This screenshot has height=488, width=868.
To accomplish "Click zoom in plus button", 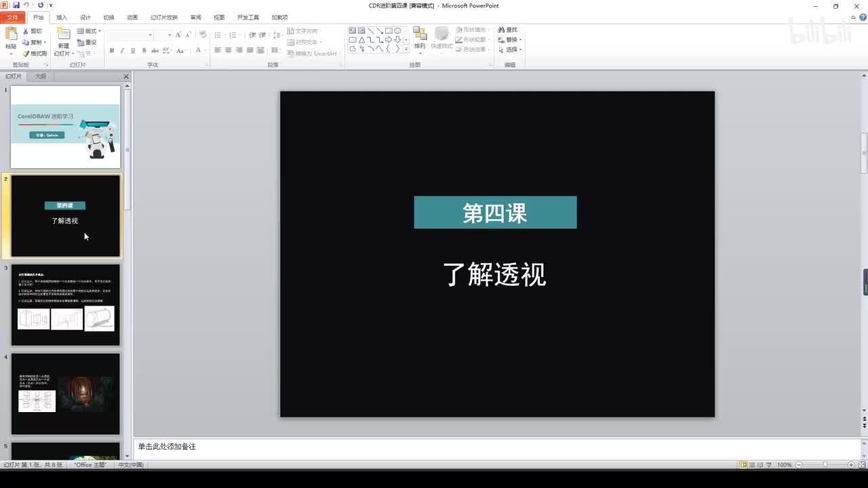I will tap(851, 465).
